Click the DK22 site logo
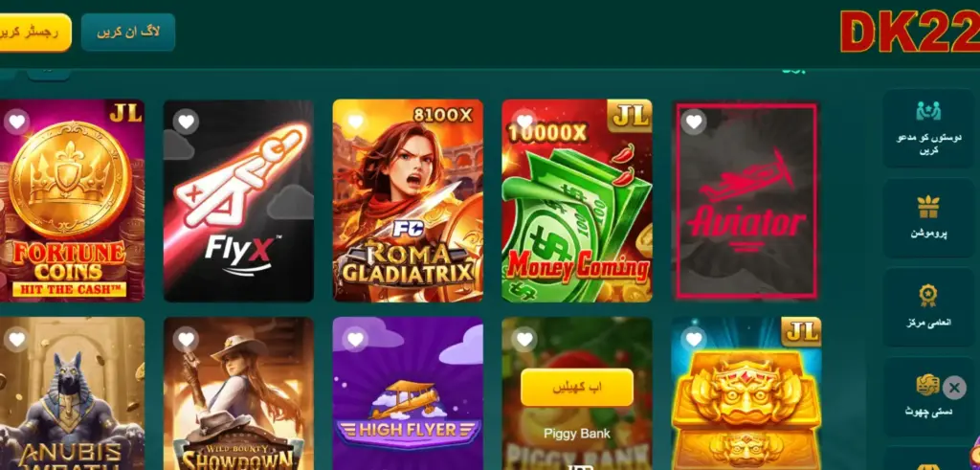The height and width of the screenshot is (470, 980). [x=909, y=32]
